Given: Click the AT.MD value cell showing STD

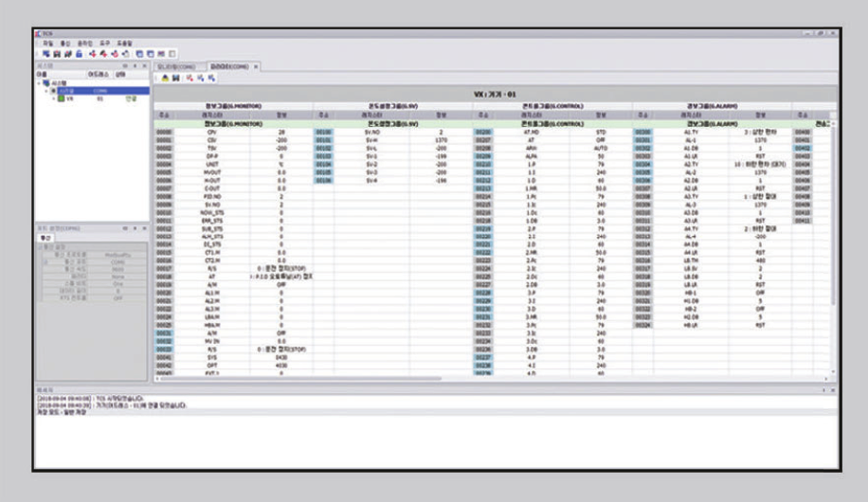Looking at the screenshot, I should [599, 132].
